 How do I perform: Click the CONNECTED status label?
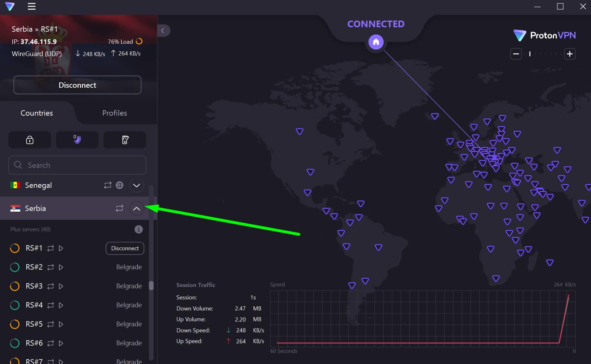[x=376, y=24]
